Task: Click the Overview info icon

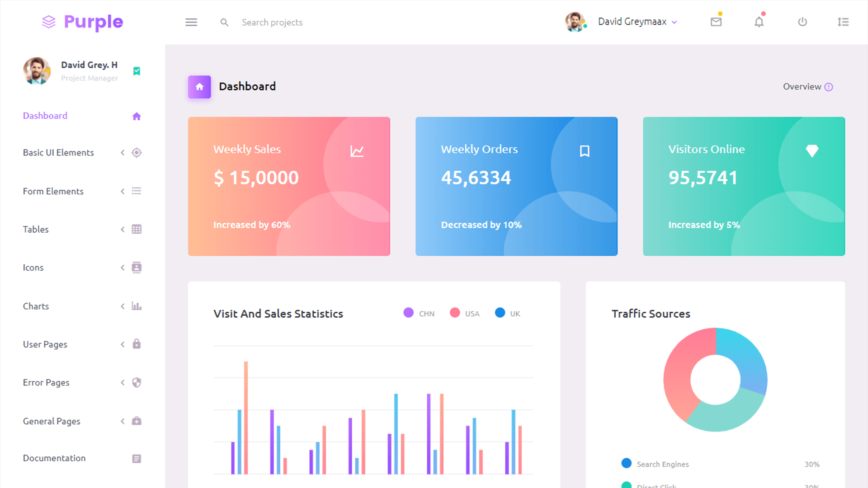Action: pyautogui.click(x=828, y=87)
